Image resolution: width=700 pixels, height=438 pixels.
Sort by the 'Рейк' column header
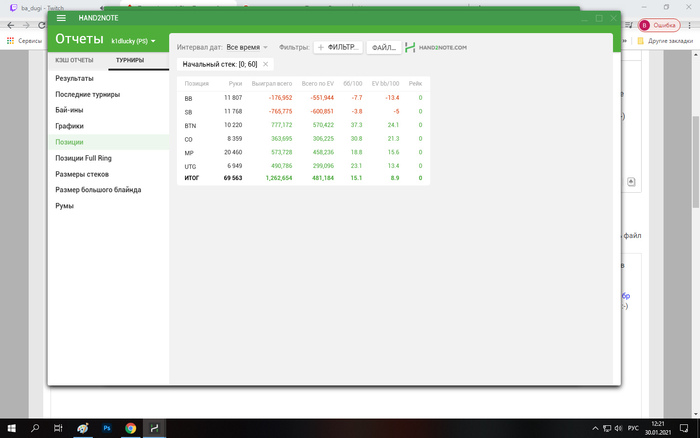coord(415,83)
